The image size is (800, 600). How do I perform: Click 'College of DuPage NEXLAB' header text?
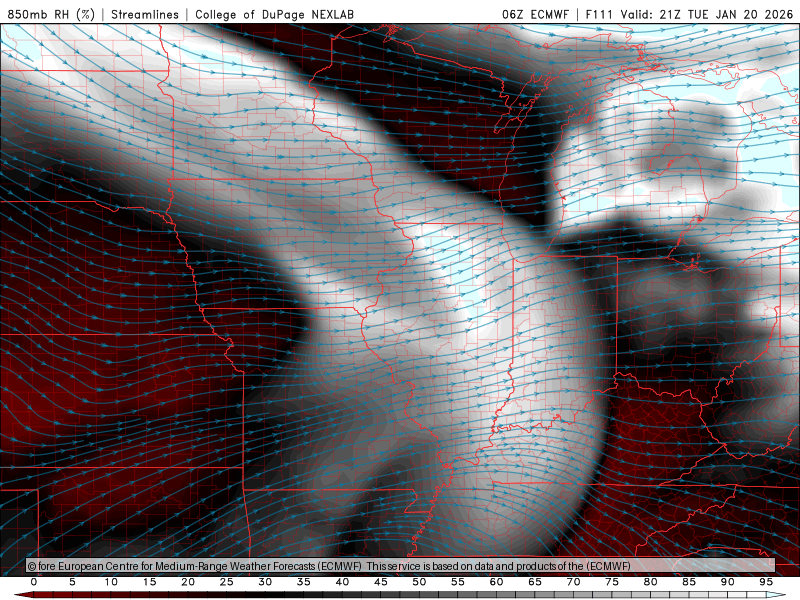click(x=274, y=14)
